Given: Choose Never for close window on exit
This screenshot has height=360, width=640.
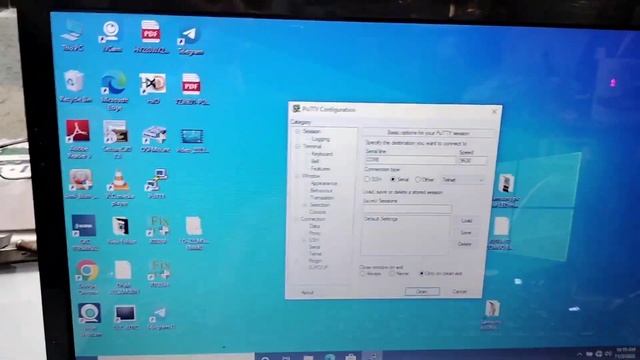Looking at the screenshot, I should [391, 273].
